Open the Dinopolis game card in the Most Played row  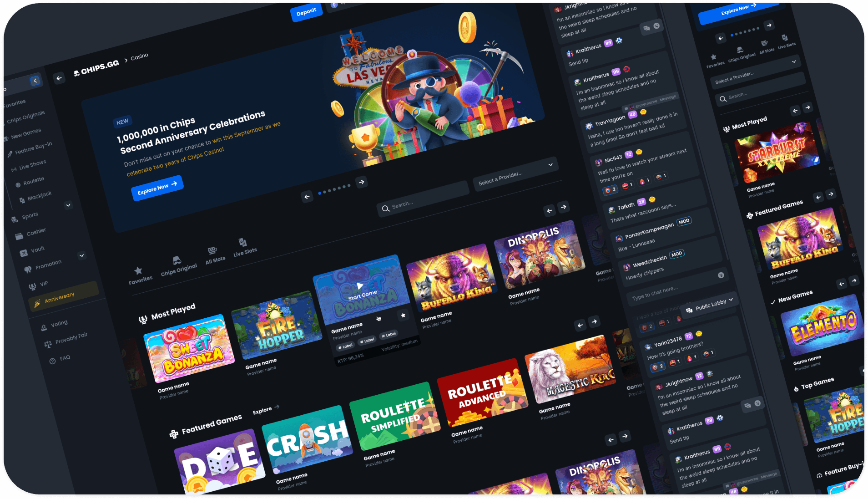540,255
